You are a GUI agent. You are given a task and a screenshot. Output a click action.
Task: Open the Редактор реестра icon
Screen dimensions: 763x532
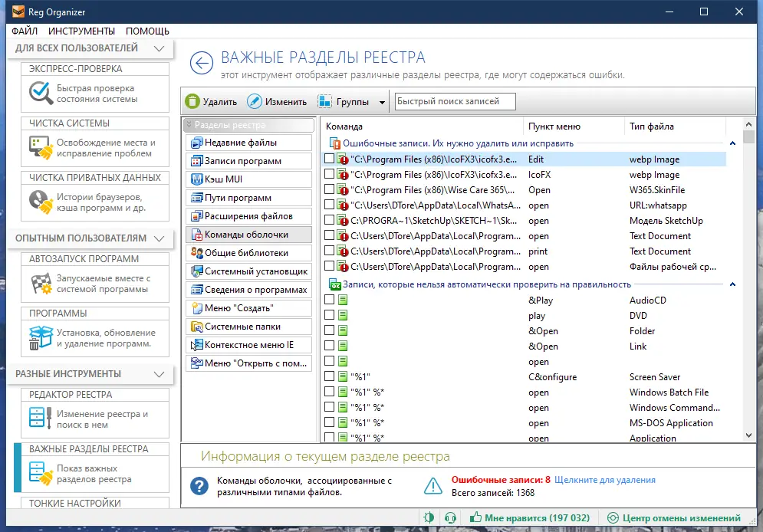tap(41, 418)
